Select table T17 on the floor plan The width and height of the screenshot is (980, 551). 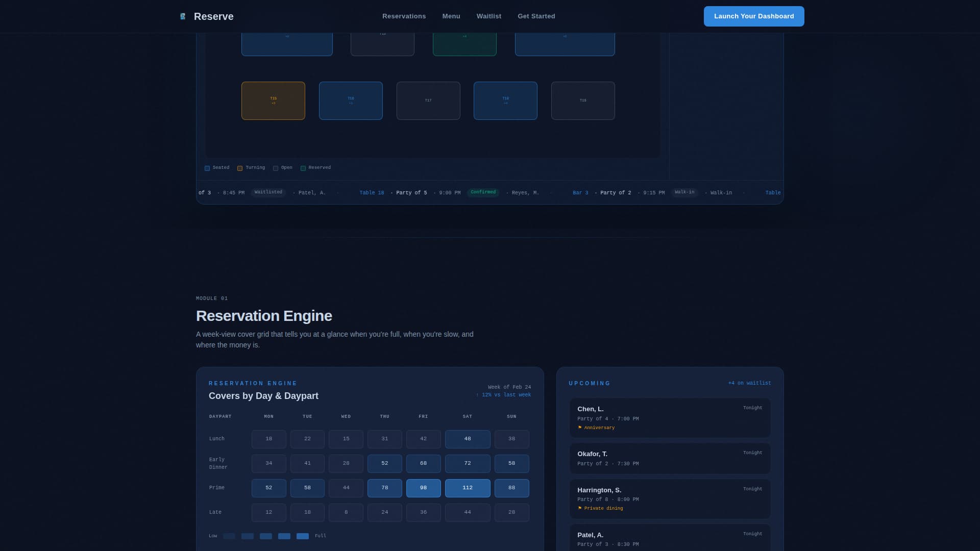(x=428, y=101)
